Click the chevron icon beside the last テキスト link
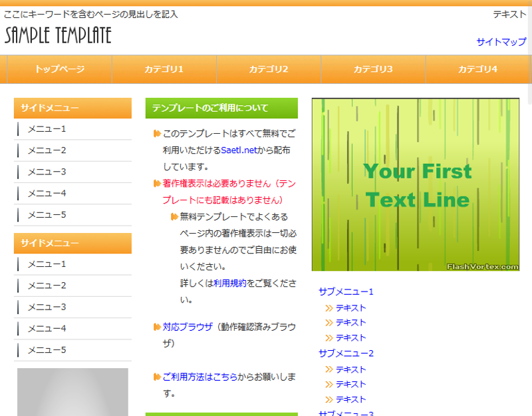The width and height of the screenshot is (532, 416). pos(329,400)
